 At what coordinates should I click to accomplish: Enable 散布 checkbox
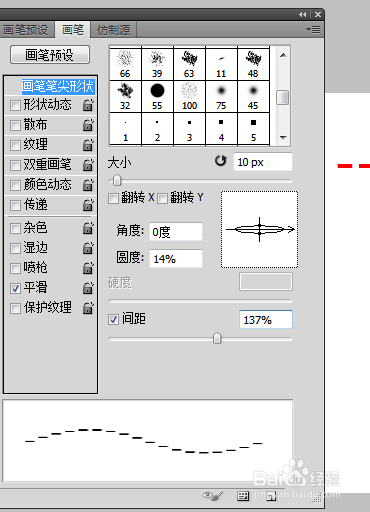(15, 125)
